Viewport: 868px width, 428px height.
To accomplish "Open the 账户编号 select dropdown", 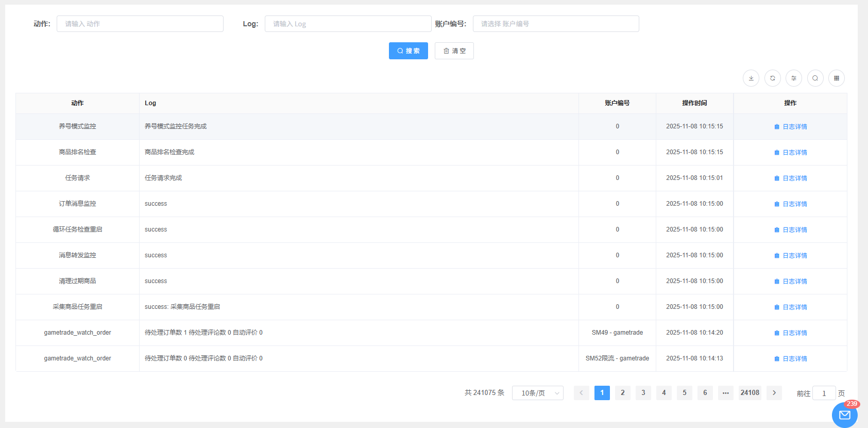I will click(555, 24).
